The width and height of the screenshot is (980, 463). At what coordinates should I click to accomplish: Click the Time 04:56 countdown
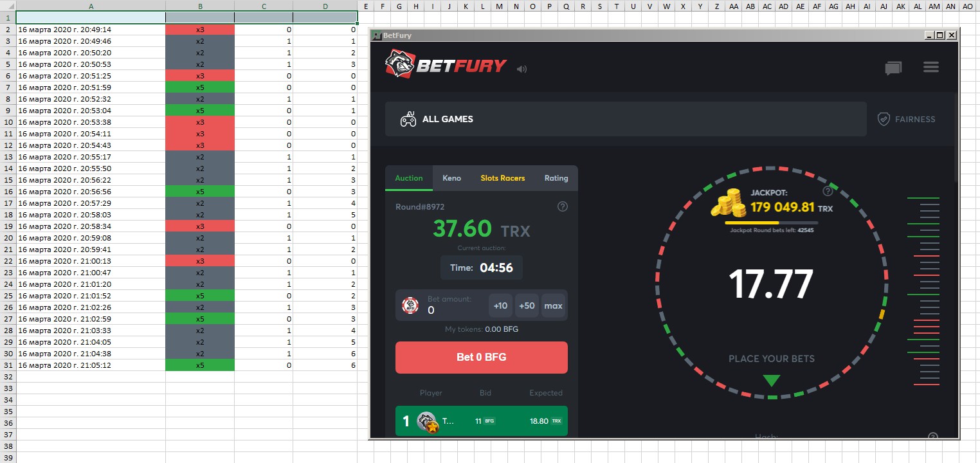482,268
